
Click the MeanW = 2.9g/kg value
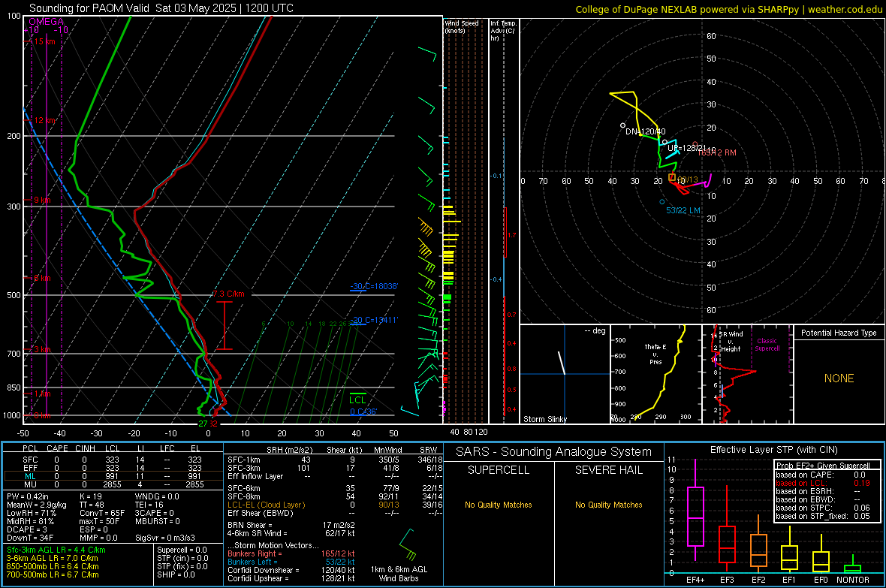(x=37, y=505)
